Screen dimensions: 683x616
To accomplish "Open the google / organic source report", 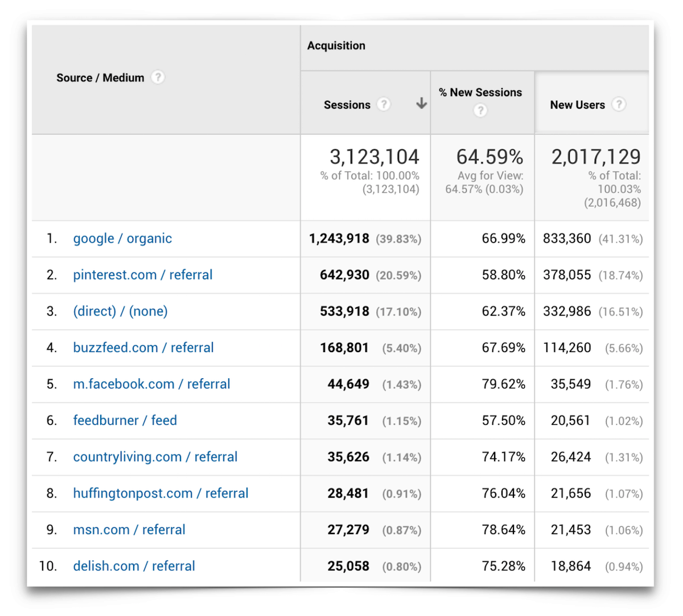I will click(122, 238).
